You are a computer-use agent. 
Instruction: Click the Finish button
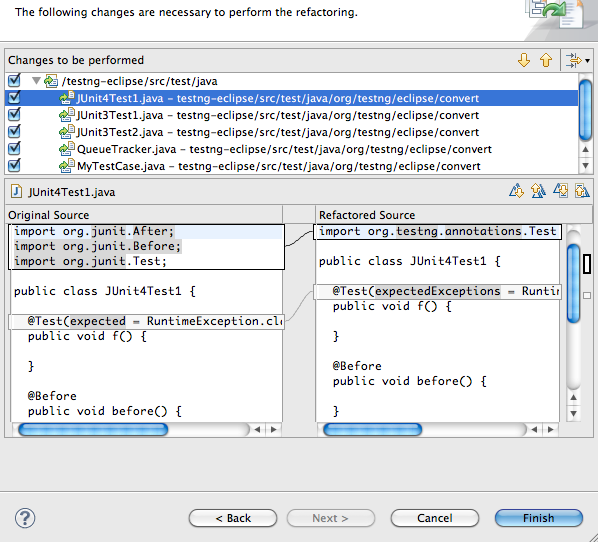pyautogui.click(x=539, y=518)
